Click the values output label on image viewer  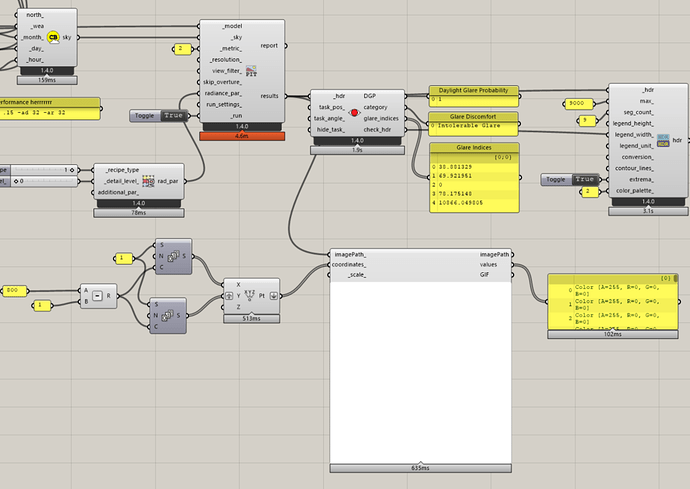pyautogui.click(x=488, y=265)
